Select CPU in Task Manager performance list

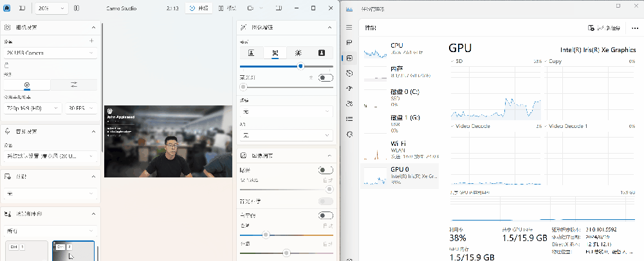[400, 50]
